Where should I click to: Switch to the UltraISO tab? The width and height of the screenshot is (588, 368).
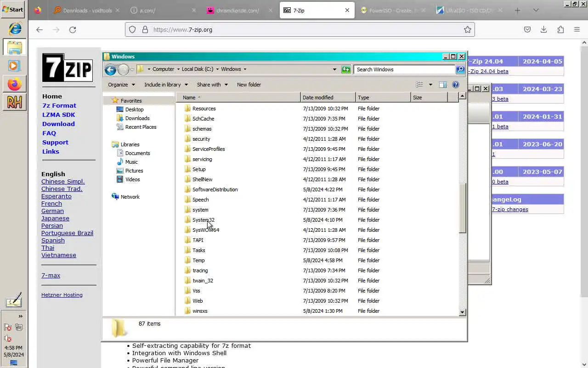[469, 10]
